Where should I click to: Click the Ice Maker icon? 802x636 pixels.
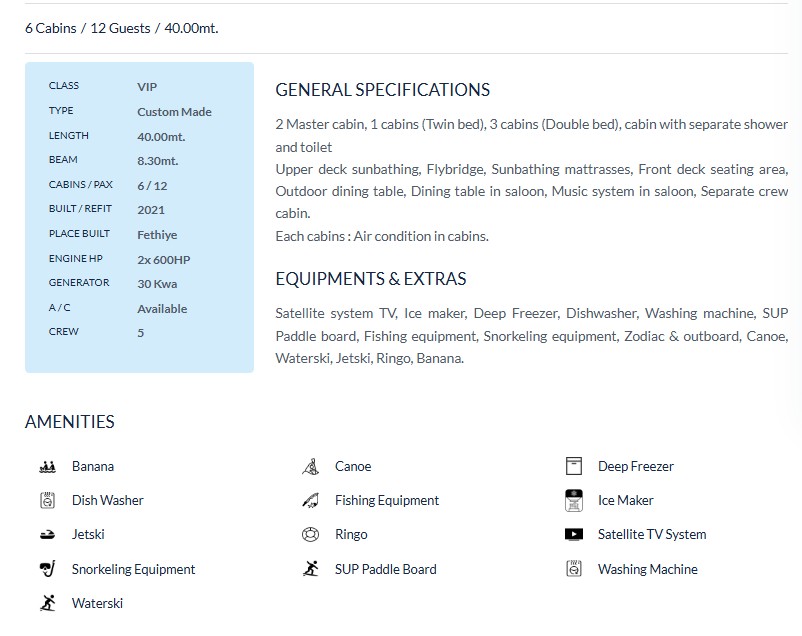(x=573, y=501)
